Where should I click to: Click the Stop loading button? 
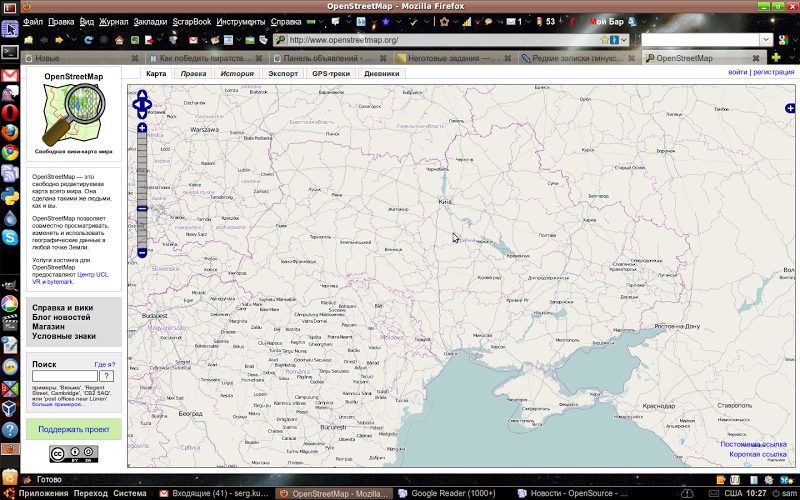104,40
